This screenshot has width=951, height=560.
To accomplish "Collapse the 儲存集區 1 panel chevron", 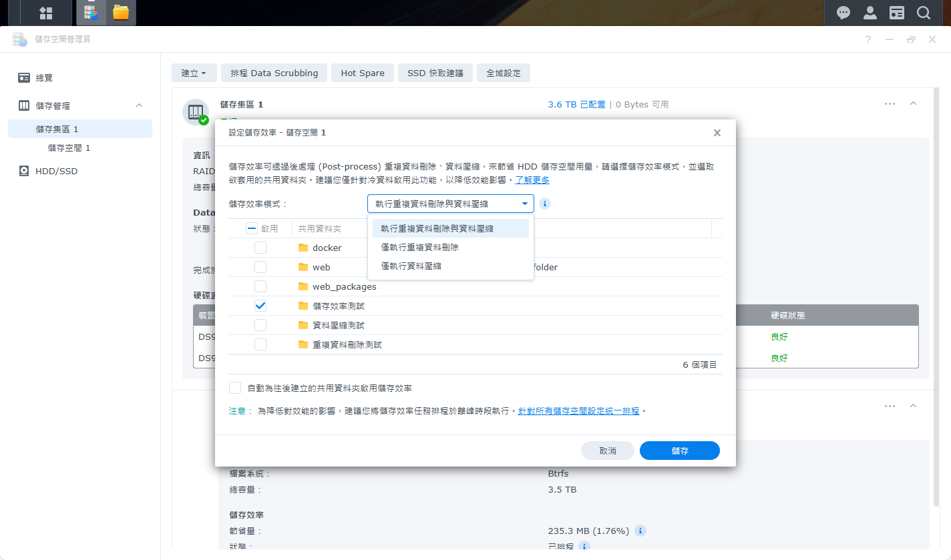I will (913, 103).
